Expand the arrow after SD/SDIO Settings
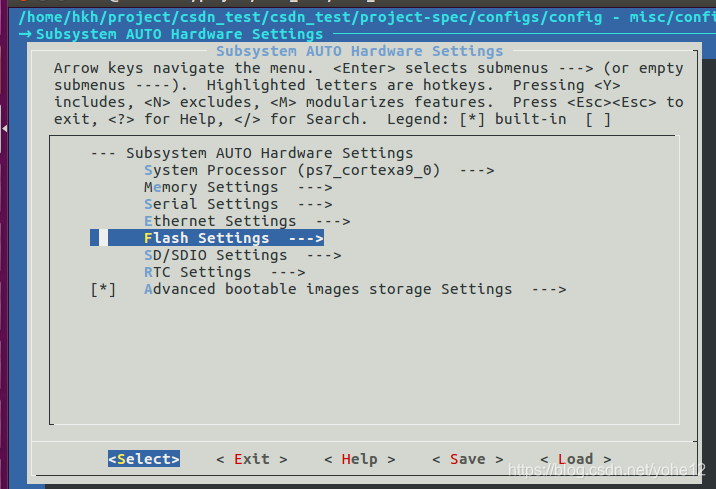The image size is (716, 489). point(324,256)
